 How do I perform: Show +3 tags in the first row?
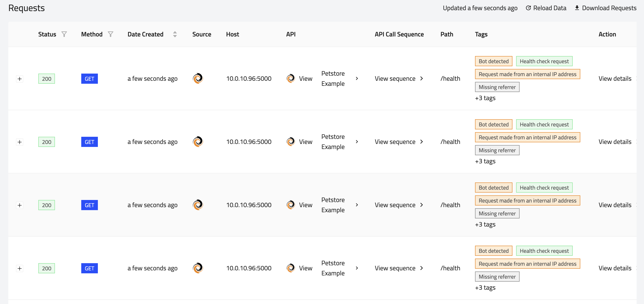[485, 98]
